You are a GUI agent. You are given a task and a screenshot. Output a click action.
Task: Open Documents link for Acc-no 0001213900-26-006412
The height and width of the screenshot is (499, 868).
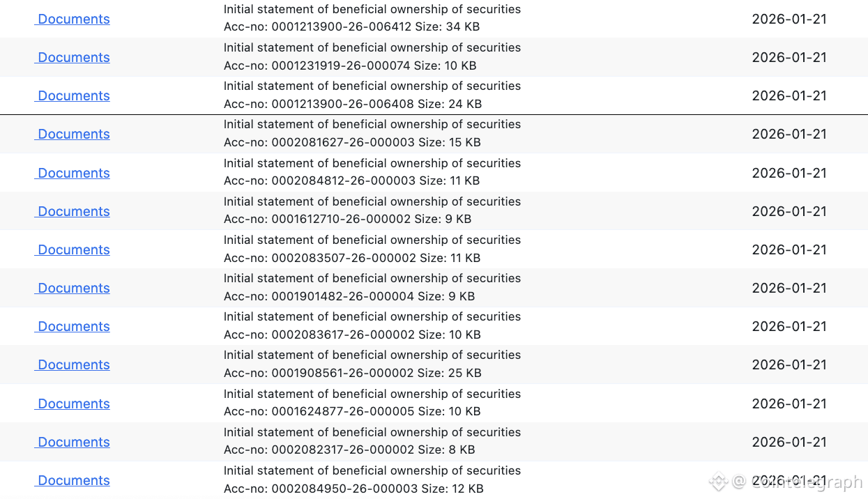[x=73, y=19]
